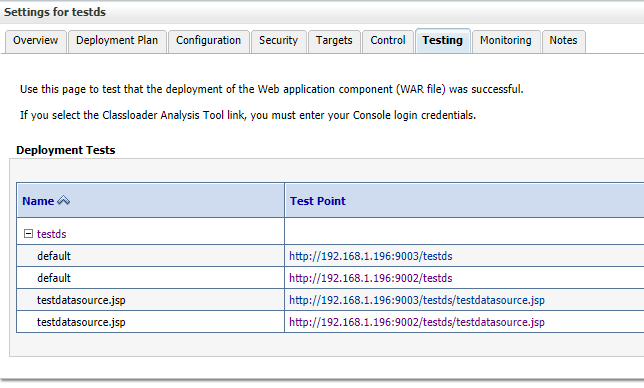Viewport: 644px width, 388px height.
Task: Open the port 9002 testdatasource.jsp link
Action: pyautogui.click(x=417, y=323)
